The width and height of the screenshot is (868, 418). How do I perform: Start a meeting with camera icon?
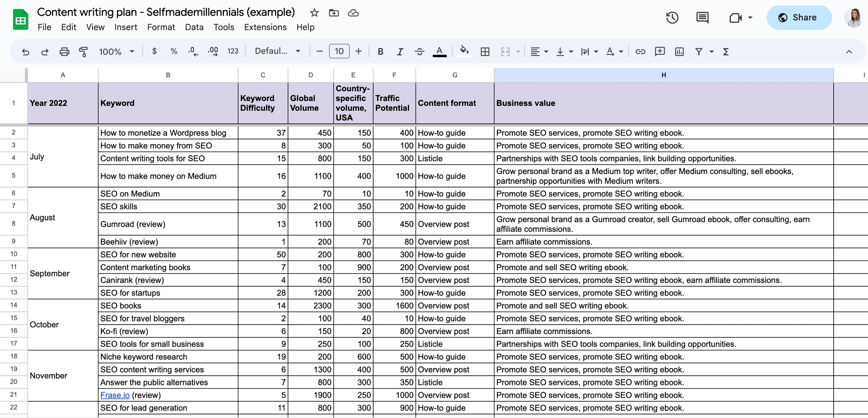pyautogui.click(x=735, y=17)
